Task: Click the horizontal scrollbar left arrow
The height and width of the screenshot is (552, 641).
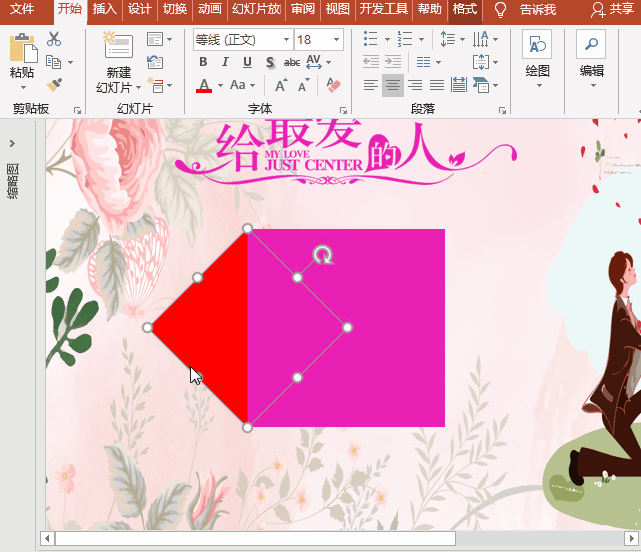Action: point(47,538)
